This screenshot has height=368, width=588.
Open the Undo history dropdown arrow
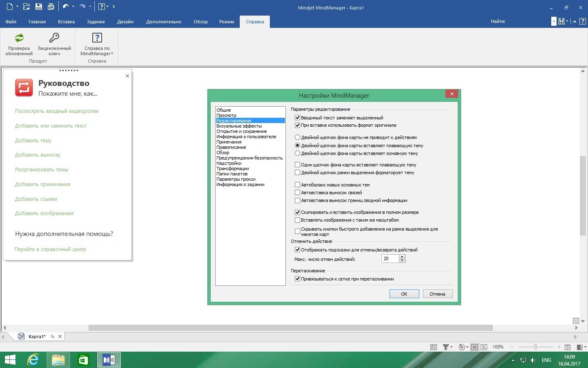tap(73, 7)
